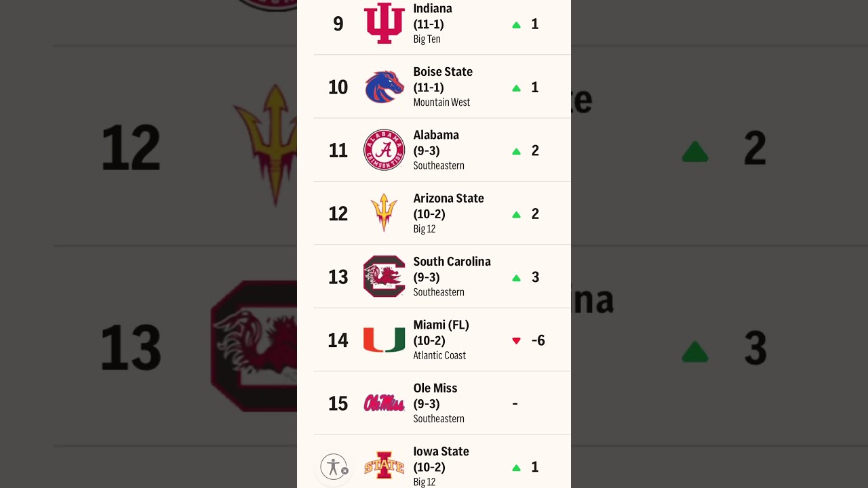
Task: Click the green up arrow beside Alabama
Action: point(516,151)
